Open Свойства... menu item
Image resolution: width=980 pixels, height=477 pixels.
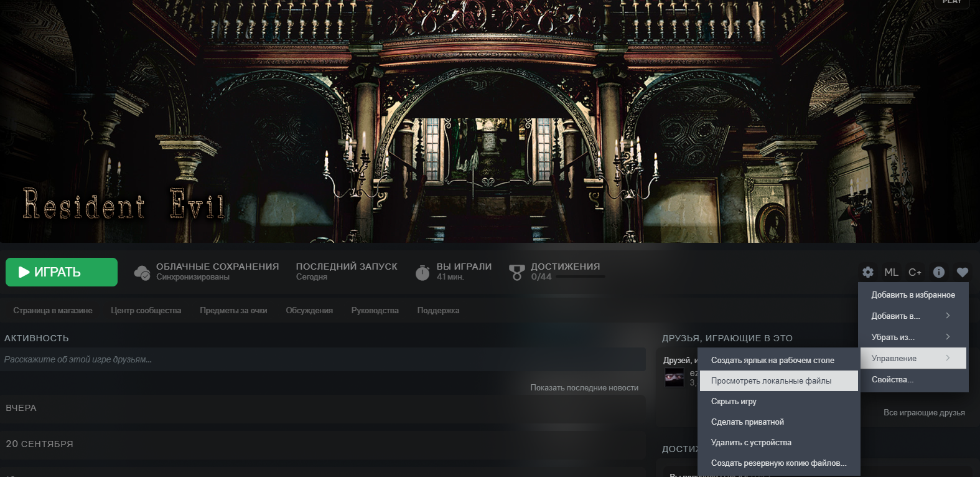point(913,379)
